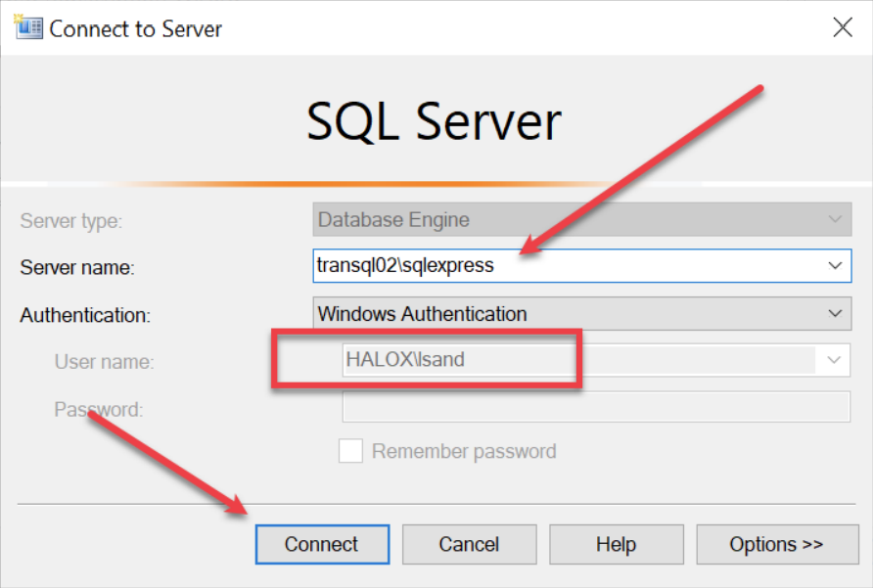
Task: Click the Password label
Action: [x=99, y=410]
